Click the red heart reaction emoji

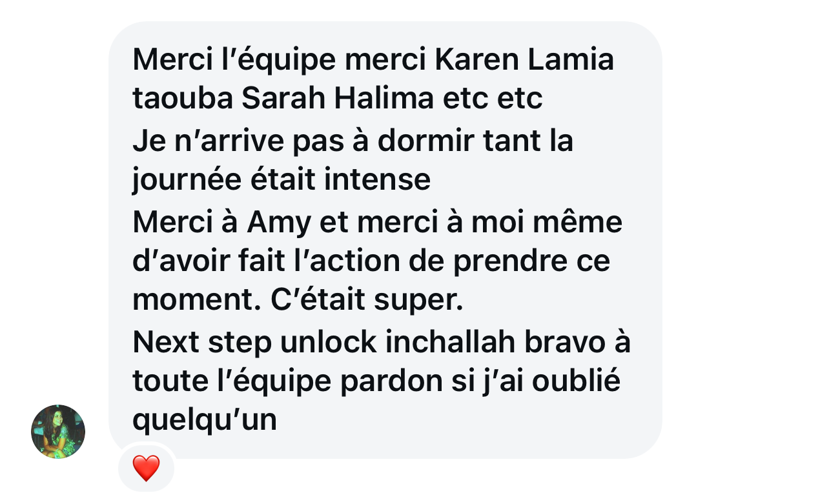point(146,468)
